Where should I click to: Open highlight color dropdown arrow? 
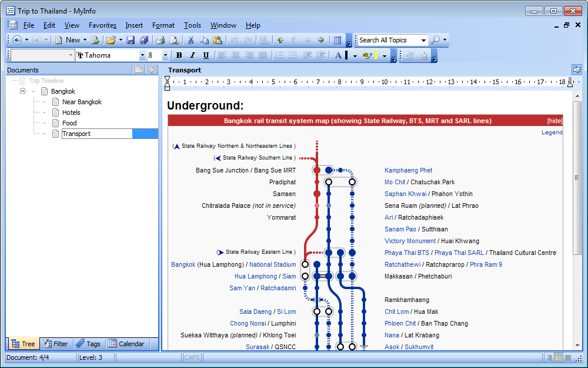(385, 56)
